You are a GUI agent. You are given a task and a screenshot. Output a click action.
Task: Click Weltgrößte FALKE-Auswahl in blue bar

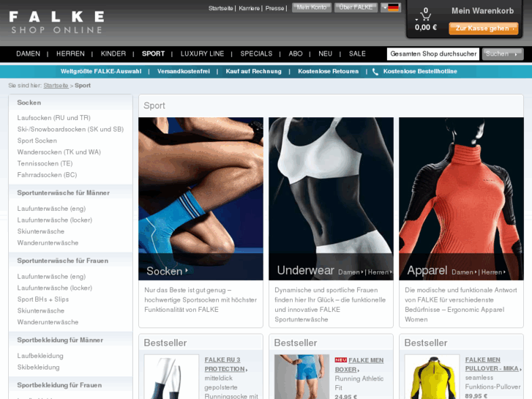tap(101, 72)
